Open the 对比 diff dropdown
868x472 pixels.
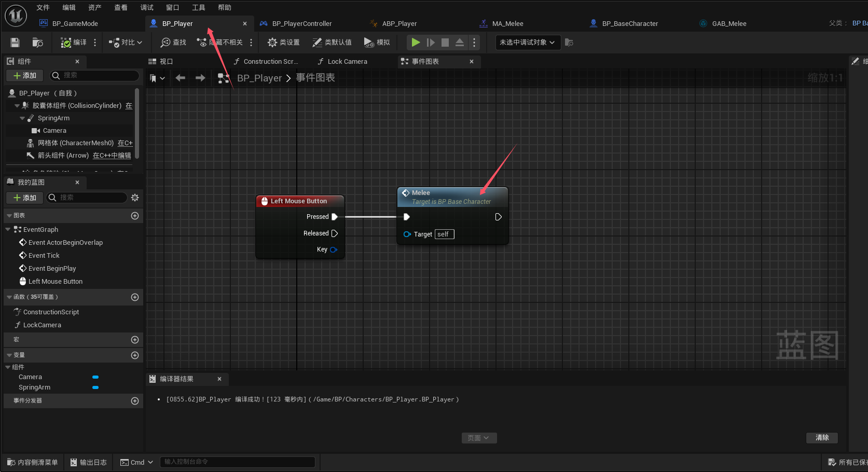(x=125, y=43)
